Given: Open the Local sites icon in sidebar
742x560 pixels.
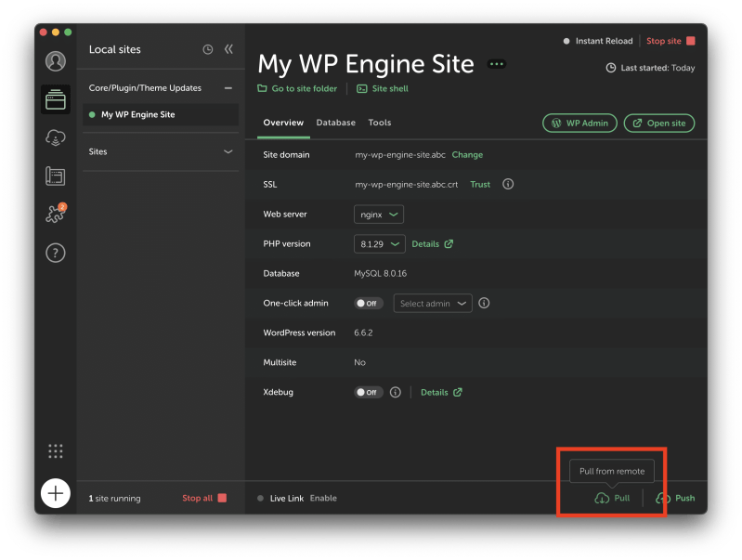Looking at the screenshot, I should tap(56, 99).
